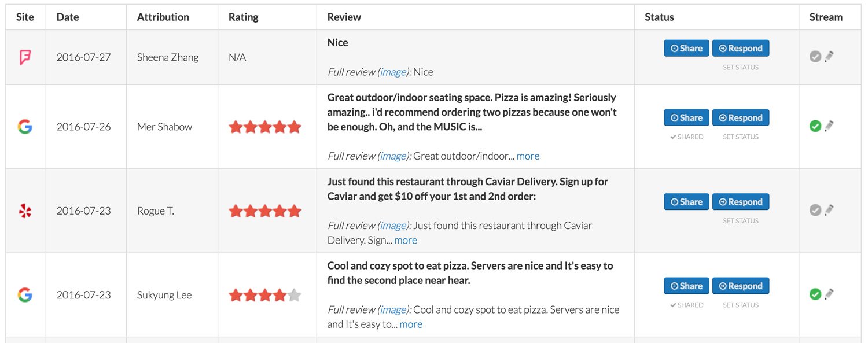
Task: Open image link in Sukyung Lee's full review
Action: 393,309
